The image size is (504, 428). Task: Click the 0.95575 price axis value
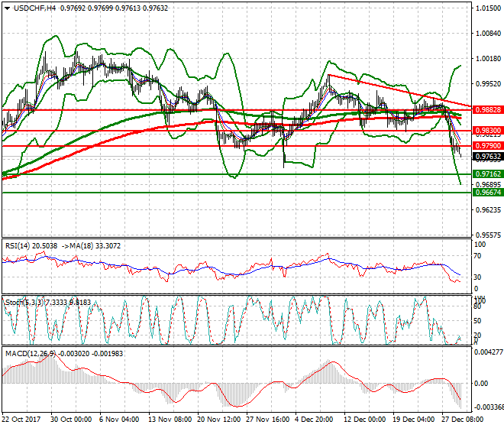(488, 235)
